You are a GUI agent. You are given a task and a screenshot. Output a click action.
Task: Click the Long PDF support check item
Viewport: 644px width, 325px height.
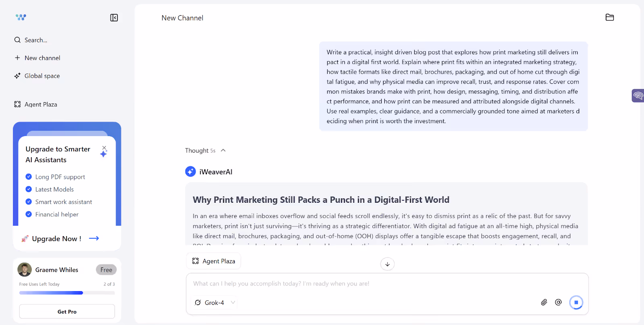coord(56,177)
